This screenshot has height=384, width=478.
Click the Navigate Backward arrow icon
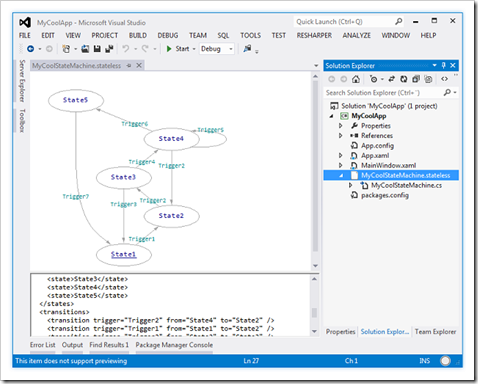30,49
